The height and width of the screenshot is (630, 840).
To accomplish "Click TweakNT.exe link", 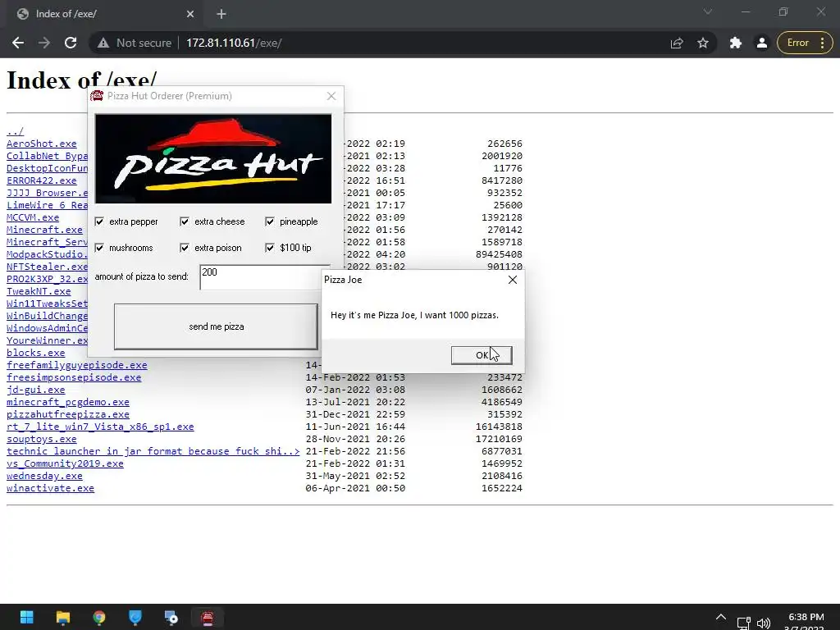I will [x=39, y=291].
